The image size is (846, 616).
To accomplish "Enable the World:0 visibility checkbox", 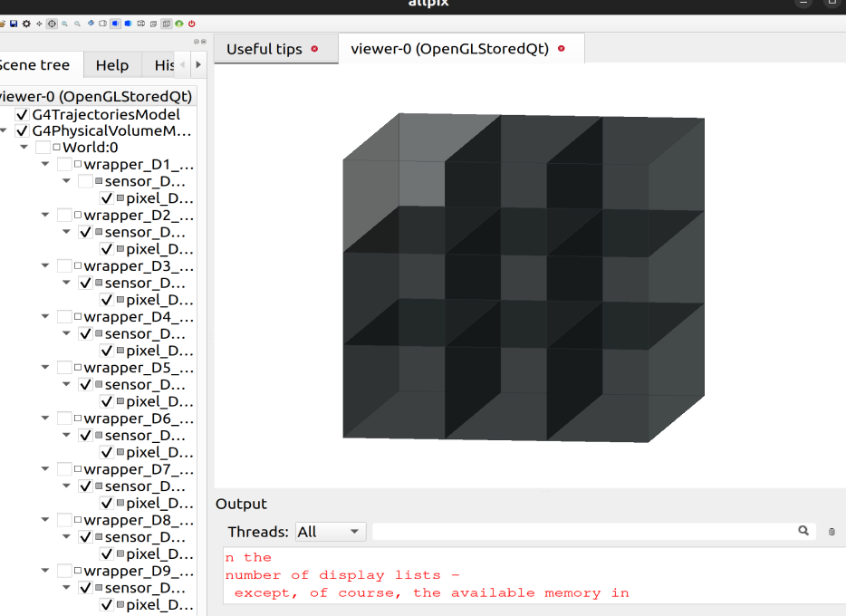I will (43, 148).
